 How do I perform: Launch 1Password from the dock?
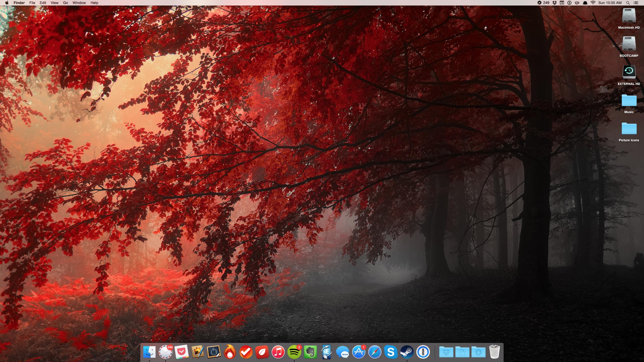423,352
